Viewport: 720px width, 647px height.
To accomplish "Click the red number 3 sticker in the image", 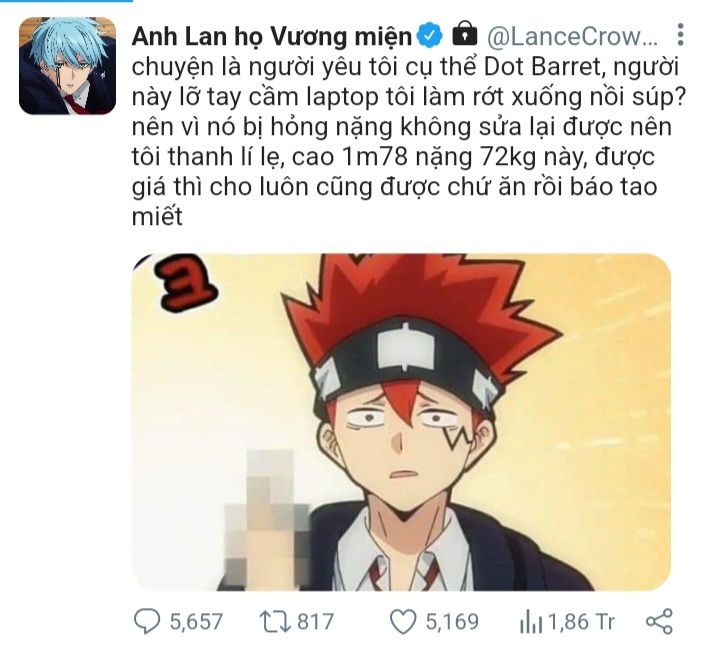I will pos(185,283).
